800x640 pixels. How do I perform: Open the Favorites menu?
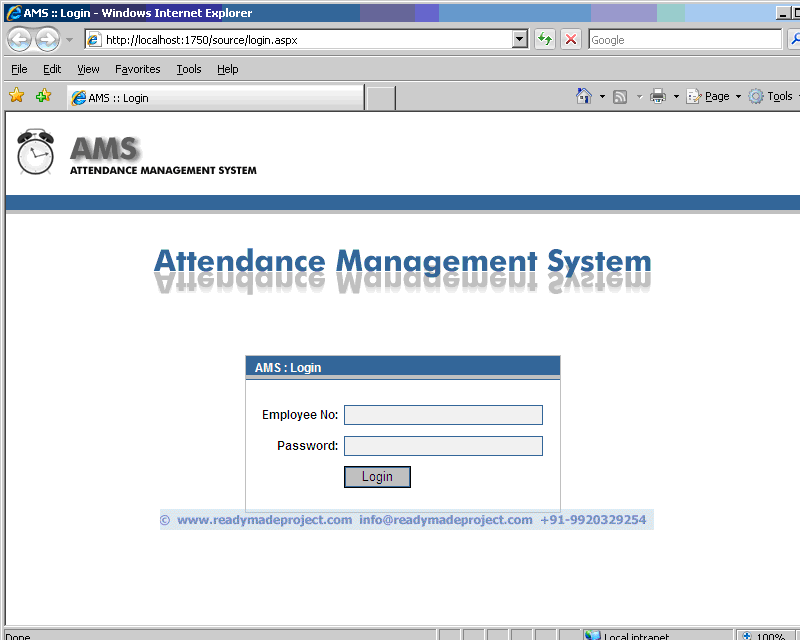pos(138,69)
